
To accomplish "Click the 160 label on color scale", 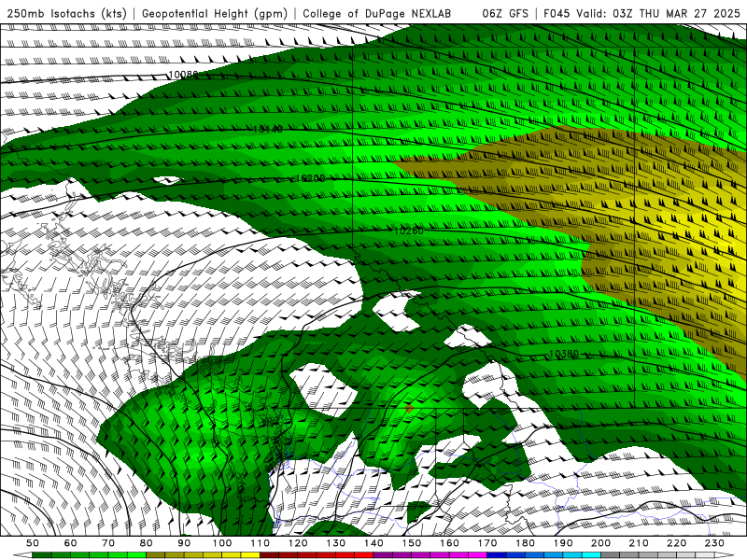I will pos(449,543).
